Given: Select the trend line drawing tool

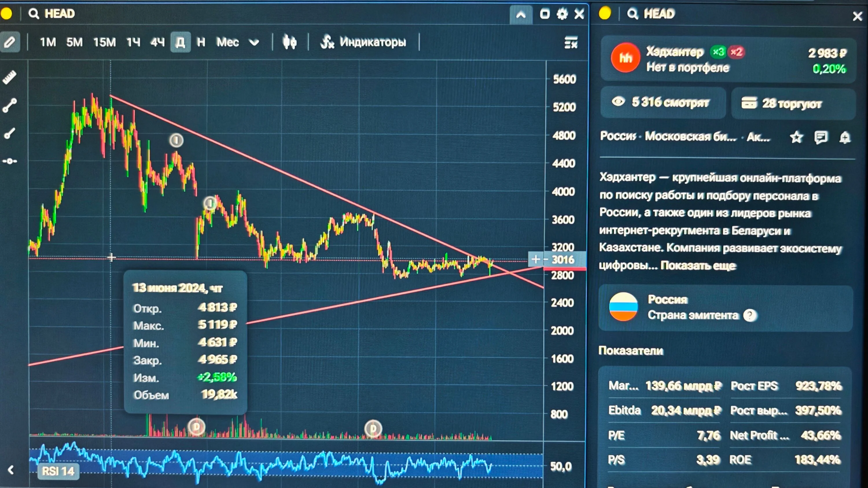Looking at the screenshot, I should [x=10, y=105].
